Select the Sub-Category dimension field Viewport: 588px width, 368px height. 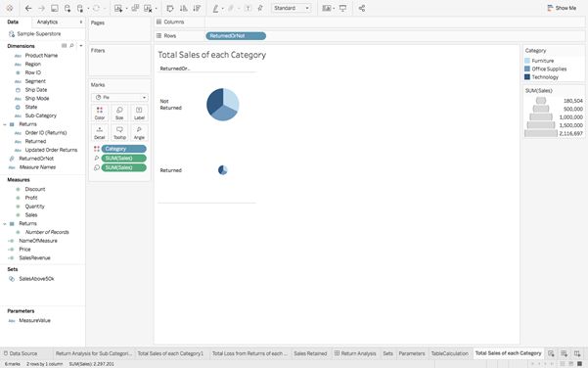tap(40, 115)
